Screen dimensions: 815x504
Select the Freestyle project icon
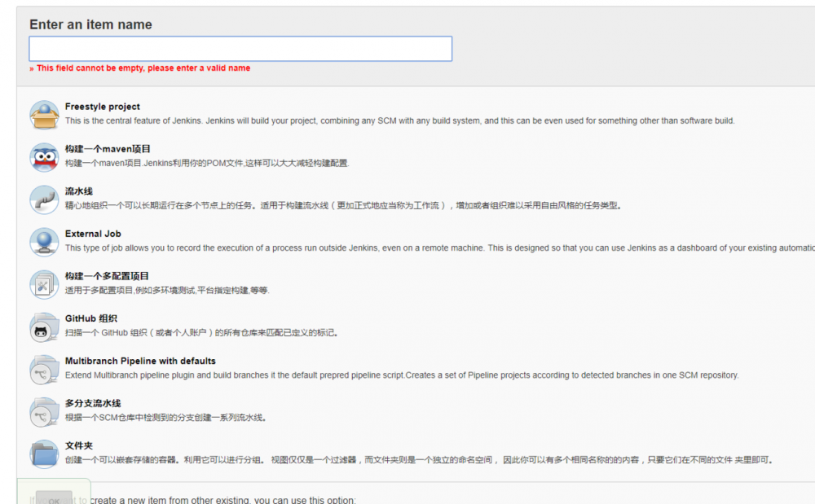(x=44, y=114)
